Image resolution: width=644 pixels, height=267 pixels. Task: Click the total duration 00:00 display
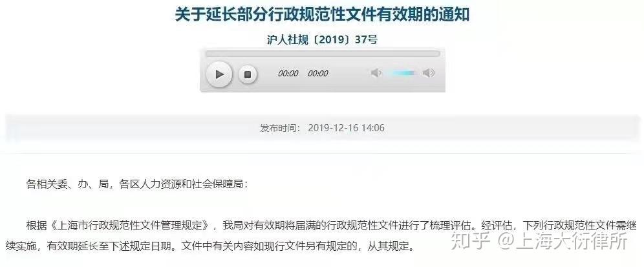pos(318,74)
